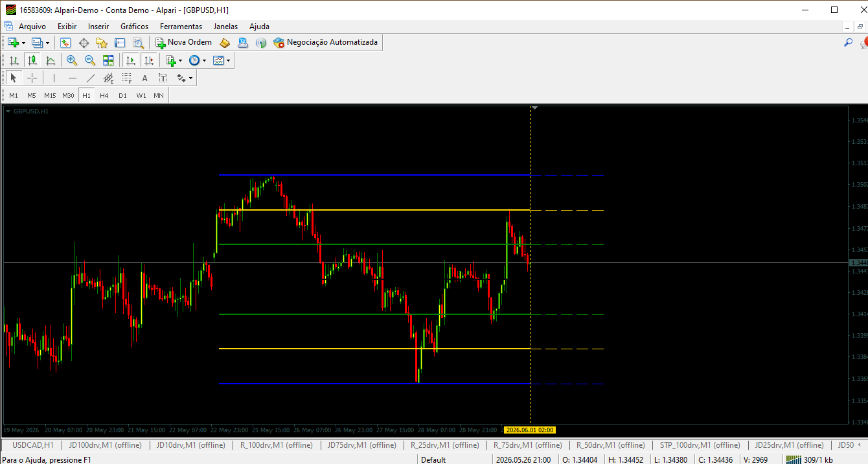868x464 pixels.
Task: Toggle Auto Scroll to latest bar
Action: pyautogui.click(x=131, y=60)
